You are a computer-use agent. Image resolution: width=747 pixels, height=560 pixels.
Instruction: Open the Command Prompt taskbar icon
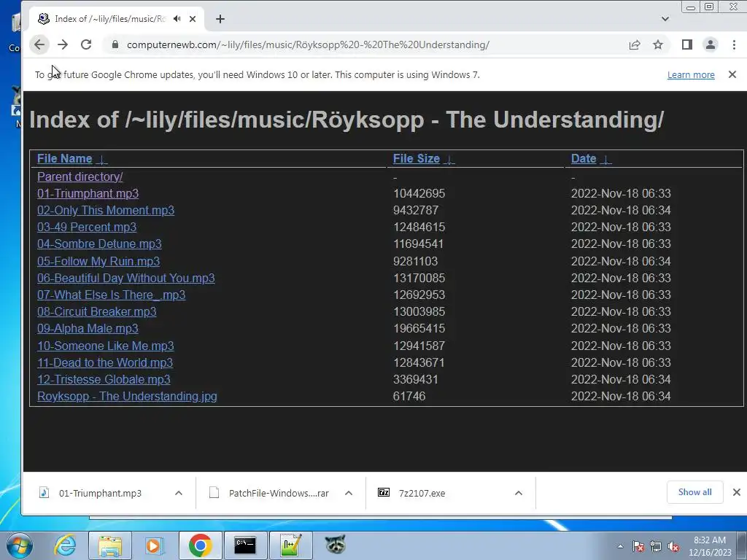click(245, 545)
